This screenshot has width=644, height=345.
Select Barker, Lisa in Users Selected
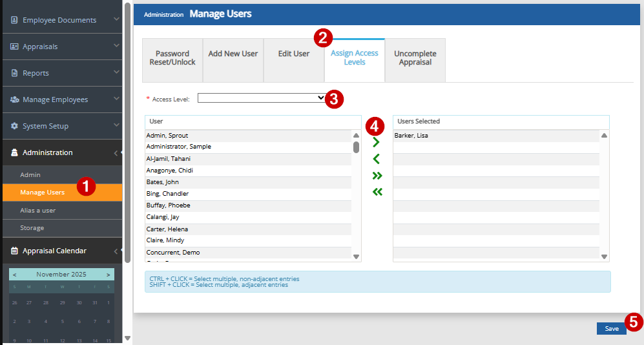[x=411, y=136]
